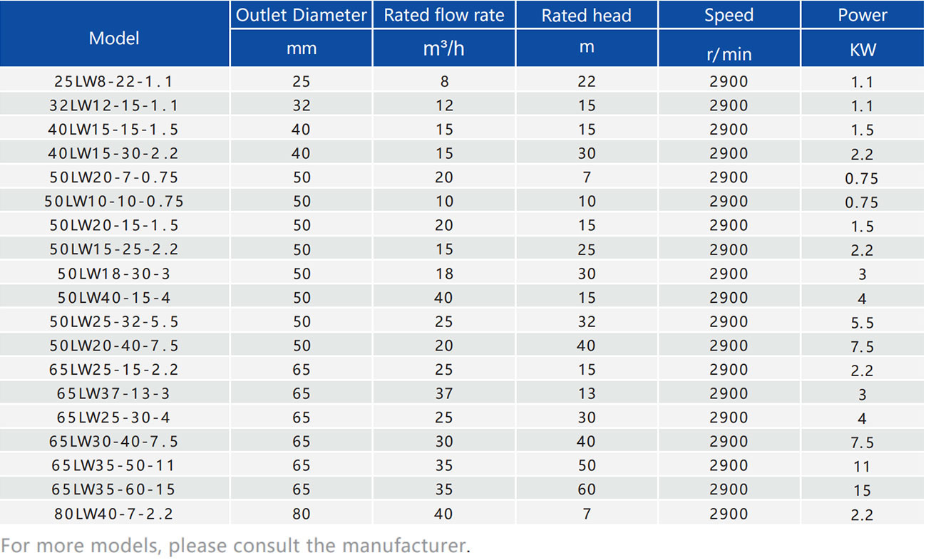Click model 65LW35-50-11 cell
The width and height of the screenshot is (926, 560).
coord(114,465)
